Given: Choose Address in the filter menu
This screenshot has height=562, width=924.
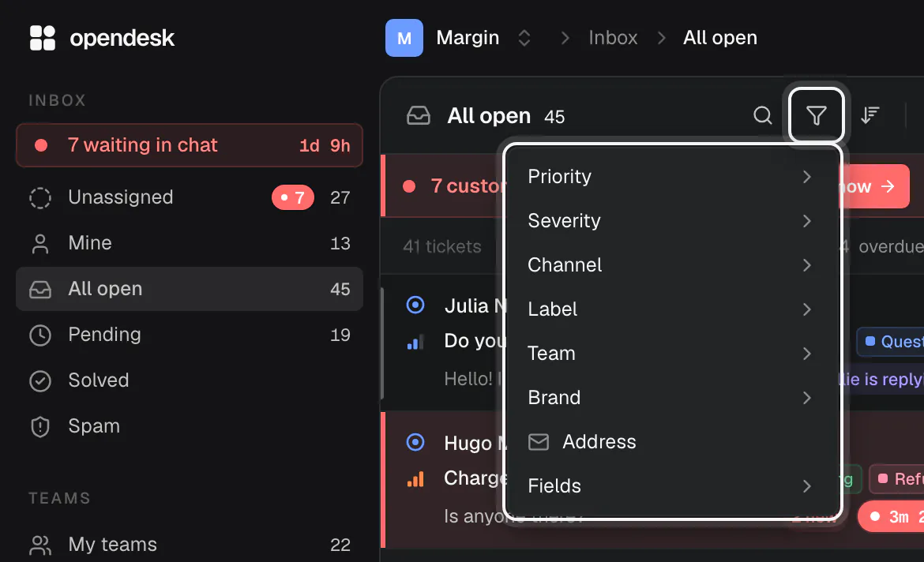Looking at the screenshot, I should (x=672, y=442).
